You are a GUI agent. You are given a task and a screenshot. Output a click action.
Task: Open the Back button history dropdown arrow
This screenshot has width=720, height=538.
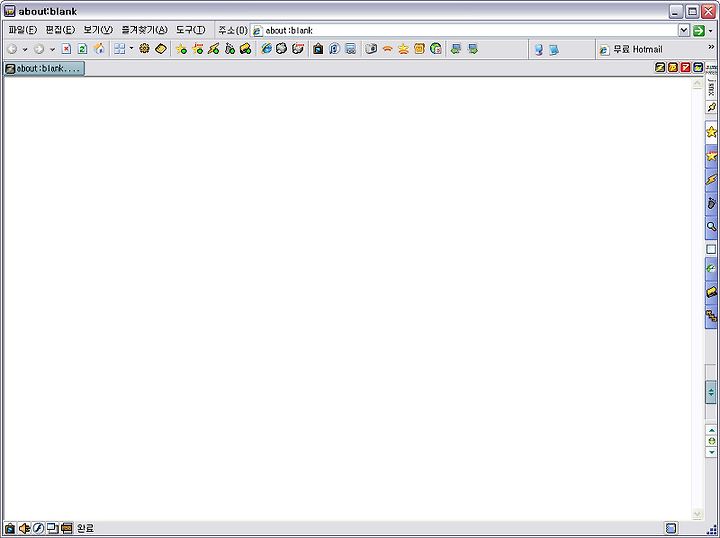point(25,50)
